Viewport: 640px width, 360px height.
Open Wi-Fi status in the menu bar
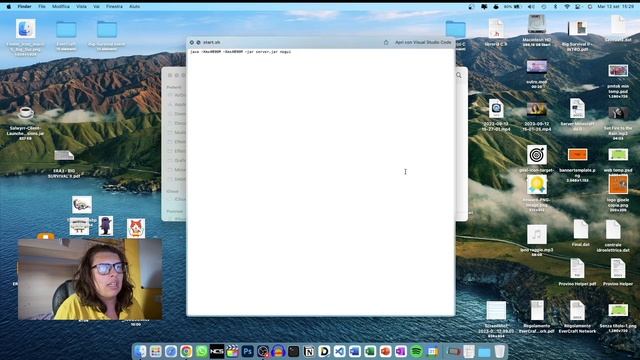point(567,7)
